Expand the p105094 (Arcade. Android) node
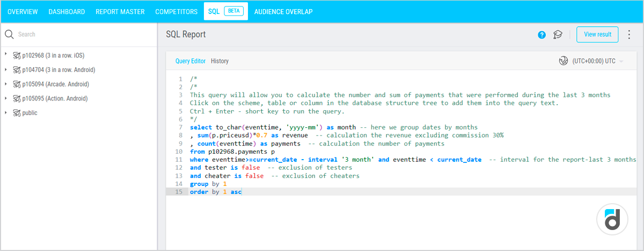644x251 pixels. click(x=6, y=84)
